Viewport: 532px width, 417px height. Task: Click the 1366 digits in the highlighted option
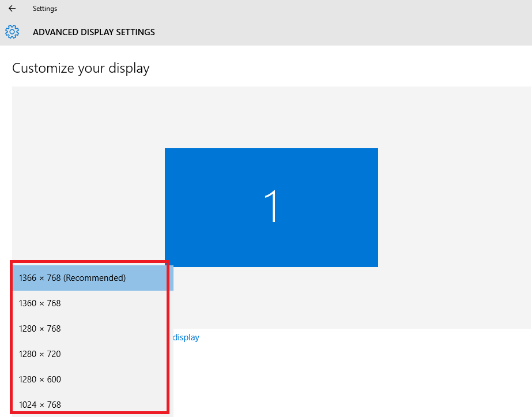tap(28, 278)
